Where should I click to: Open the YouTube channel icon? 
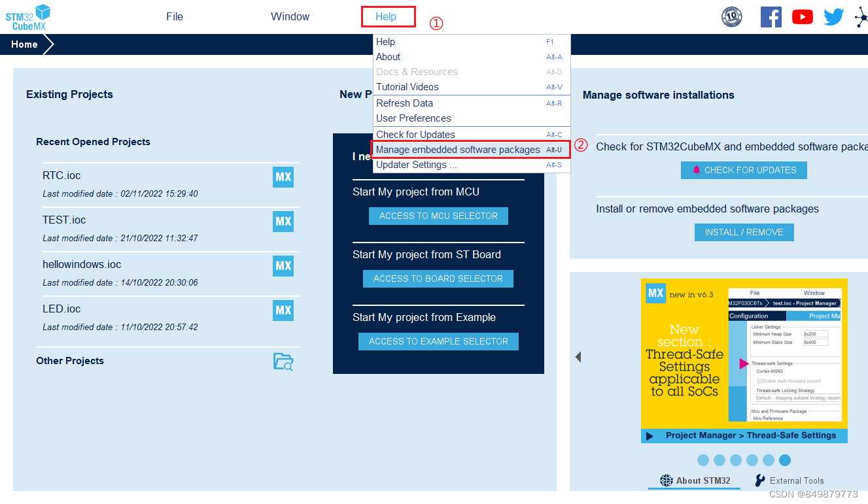803,17
